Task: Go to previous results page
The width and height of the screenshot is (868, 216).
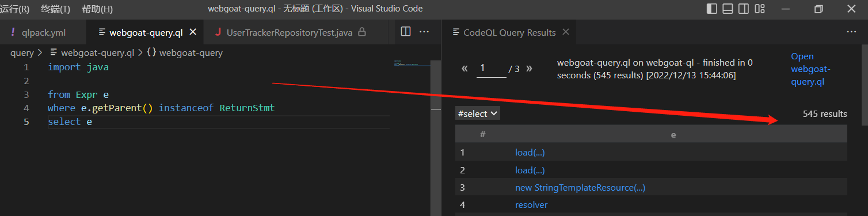Action: [x=465, y=69]
